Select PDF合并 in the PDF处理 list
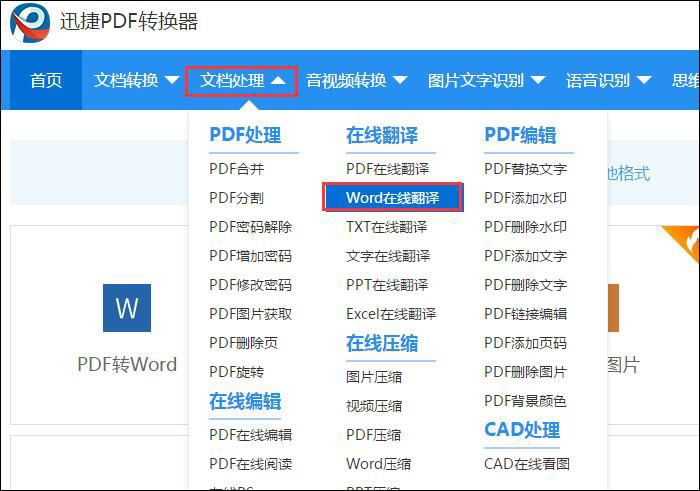Image resolution: width=700 pixels, height=491 pixels. (x=237, y=169)
